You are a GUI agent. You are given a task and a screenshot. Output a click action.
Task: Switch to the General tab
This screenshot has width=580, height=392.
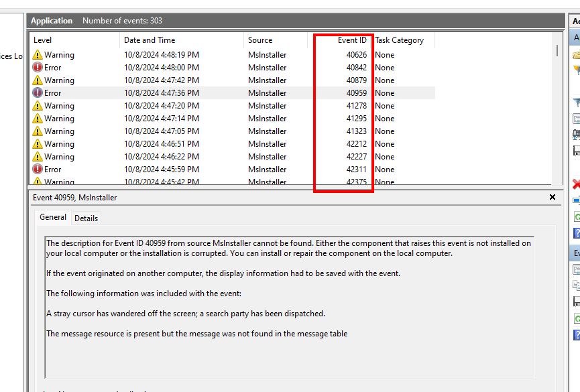click(x=53, y=217)
